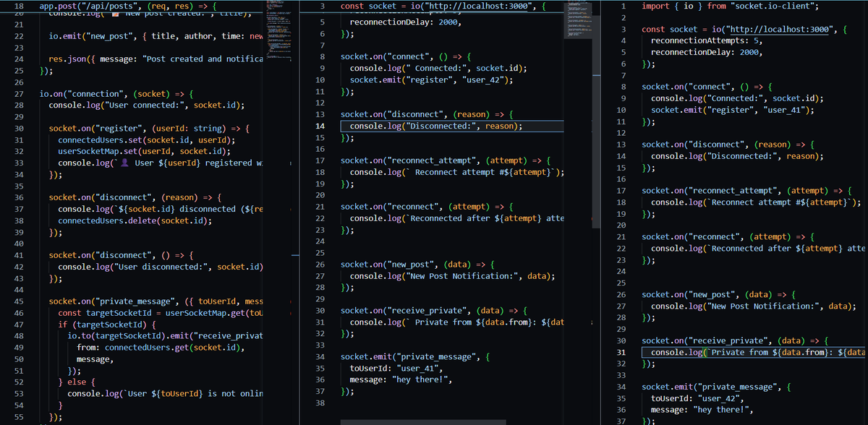This screenshot has width=868, height=425.
Task: Click the from: connectedUsers.get(socket.id) line
Action: point(161,348)
